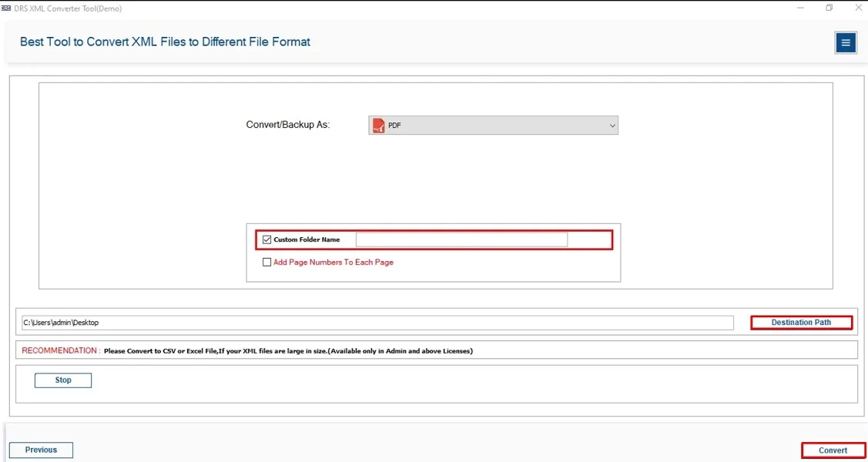Click the destination path text field
The height and width of the screenshot is (462, 868).
(x=377, y=323)
